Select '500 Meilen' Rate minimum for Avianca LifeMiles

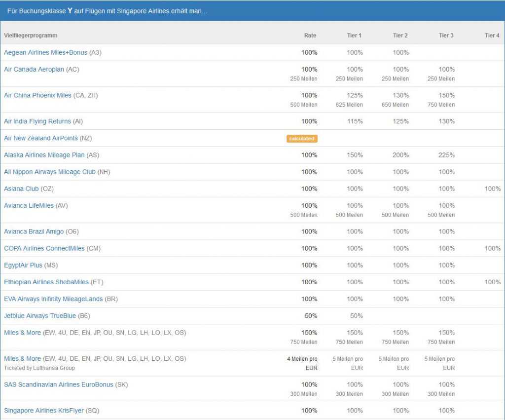(304, 215)
